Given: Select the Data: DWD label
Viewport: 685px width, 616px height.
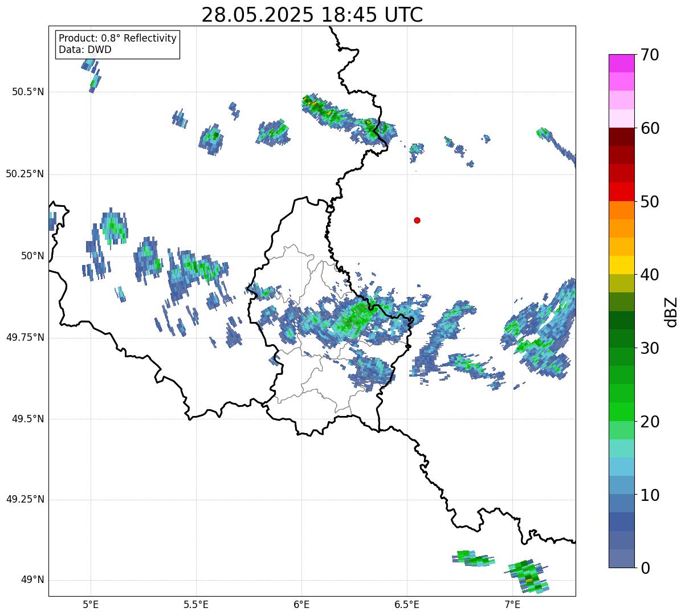Looking at the screenshot, I should coord(85,50).
